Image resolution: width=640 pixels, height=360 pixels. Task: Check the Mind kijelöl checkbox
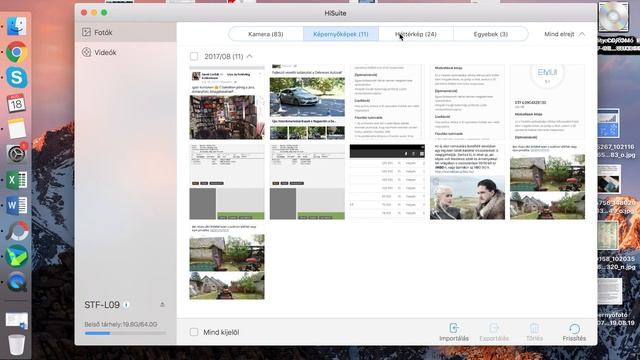(194, 332)
